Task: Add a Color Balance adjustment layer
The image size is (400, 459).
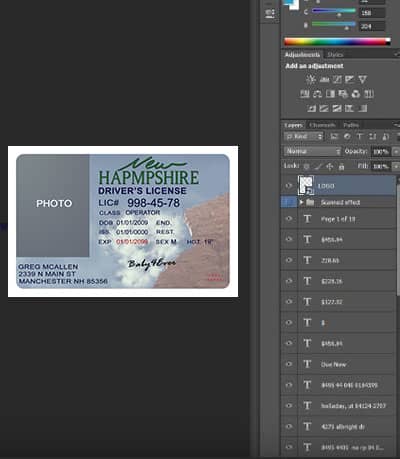Action: click(317, 94)
